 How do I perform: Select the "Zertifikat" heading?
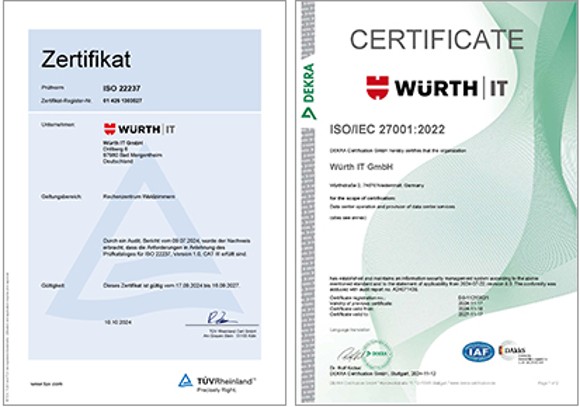[86, 59]
